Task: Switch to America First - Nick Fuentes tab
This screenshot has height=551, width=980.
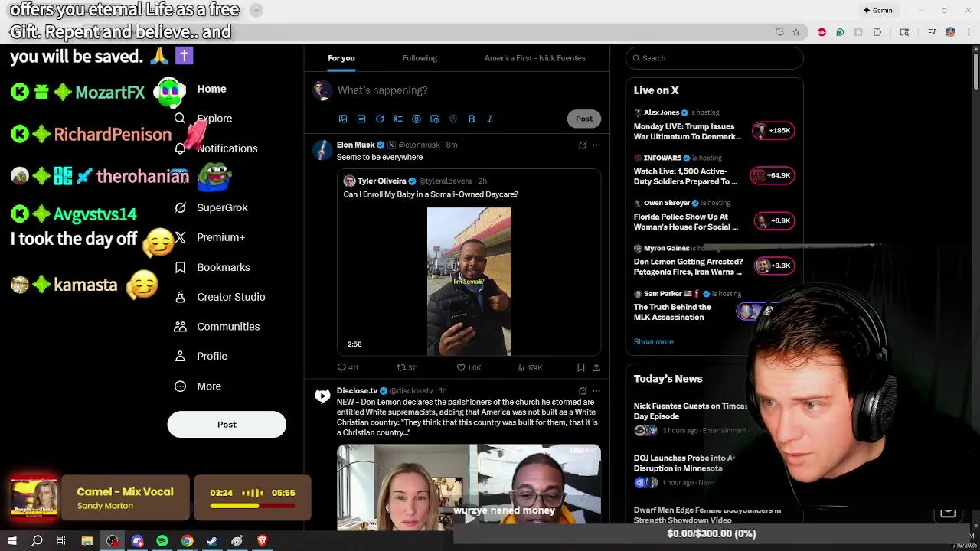Action: tap(534, 58)
